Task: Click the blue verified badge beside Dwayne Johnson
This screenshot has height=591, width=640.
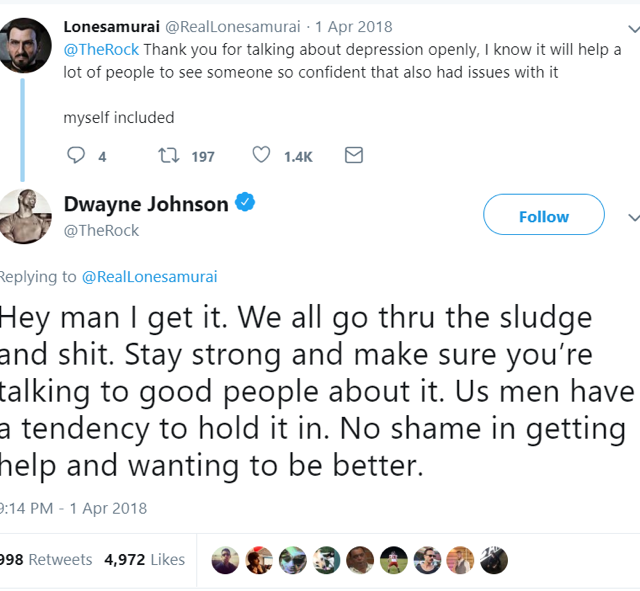Action: pyautogui.click(x=245, y=203)
